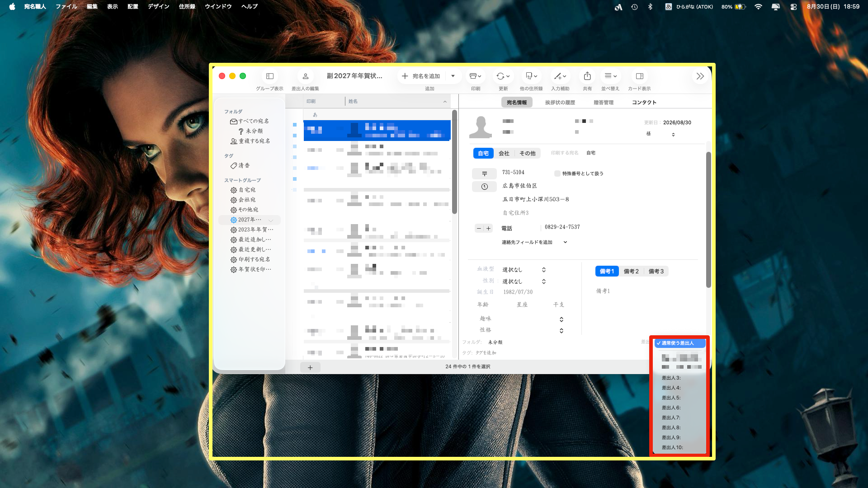
Task: Select the 清香 tag in sidebar
Action: pos(240,165)
